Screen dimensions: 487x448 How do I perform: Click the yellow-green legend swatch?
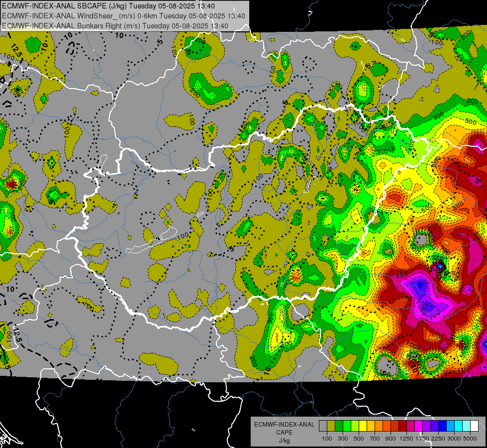click(x=355, y=426)
